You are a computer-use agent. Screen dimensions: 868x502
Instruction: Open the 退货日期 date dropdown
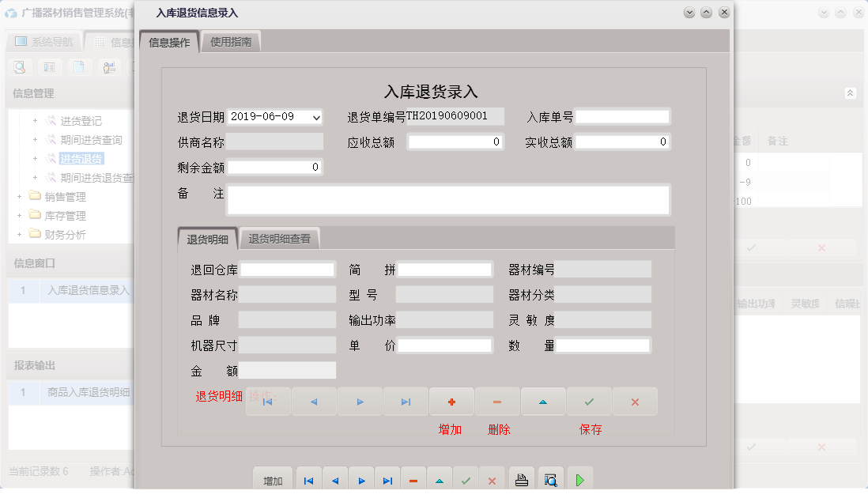[x=316, y=117]
